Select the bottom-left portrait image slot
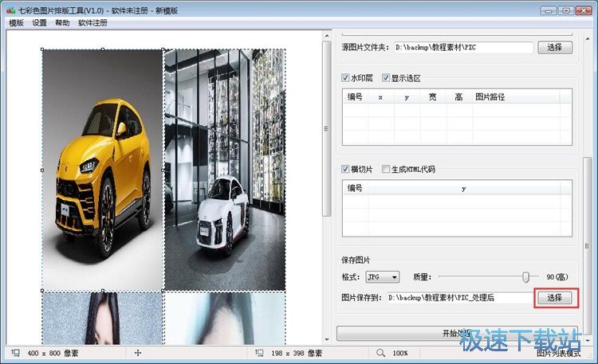598x364 pixels. (x=103, y=319)
